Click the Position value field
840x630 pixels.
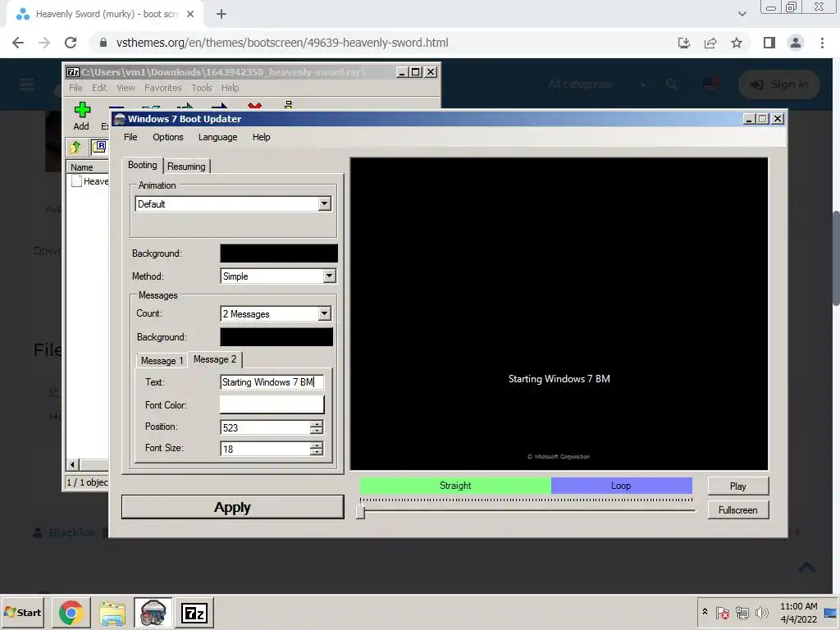point(265,427)
